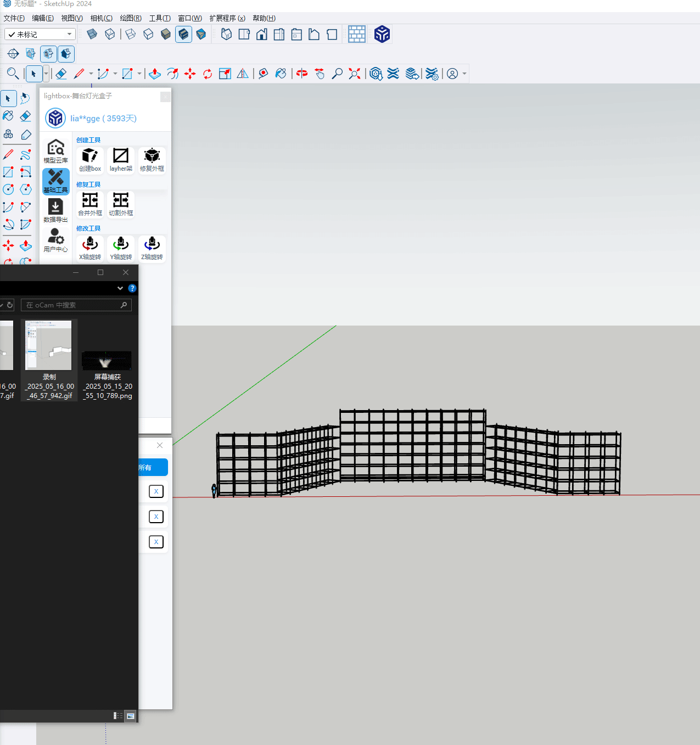Toggle Display Section Cuts button
700x745 pixels.
point(48,54)
